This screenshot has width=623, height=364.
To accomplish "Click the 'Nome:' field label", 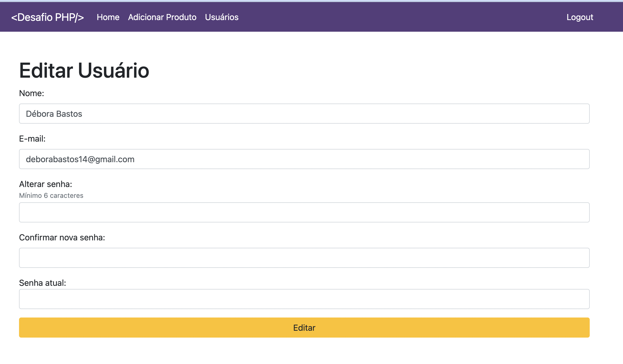I will [31, 93].
